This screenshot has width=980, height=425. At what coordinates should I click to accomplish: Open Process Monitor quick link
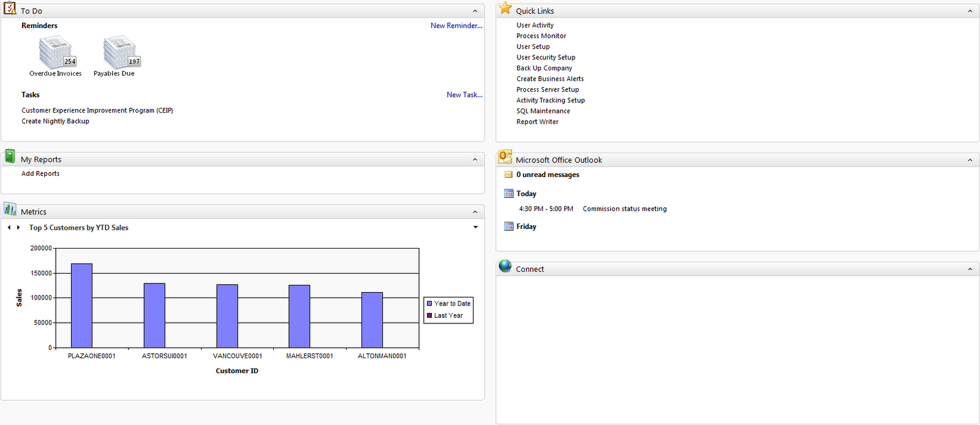(541, 36)
